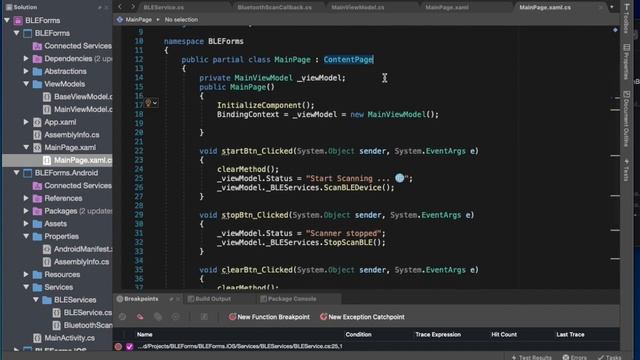The image size is (640, 360).
Task: Collapse the Services folder
Action: (27, 287)
